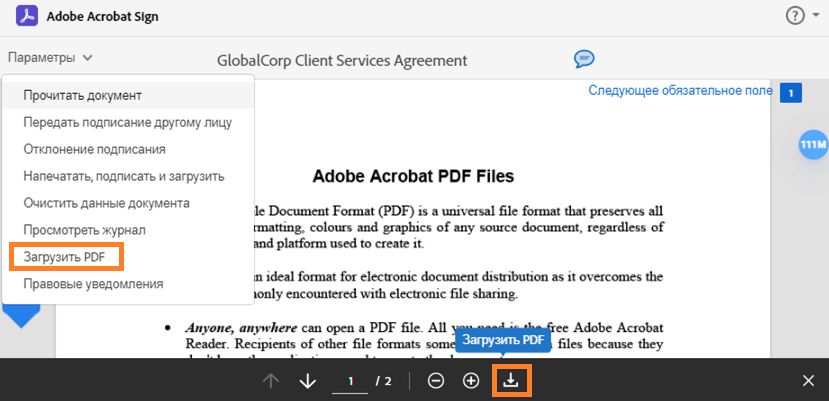This screenshot has width=829, height=401.
Task: Select Прочитать документ menu entry
Action: click(127, 96)
